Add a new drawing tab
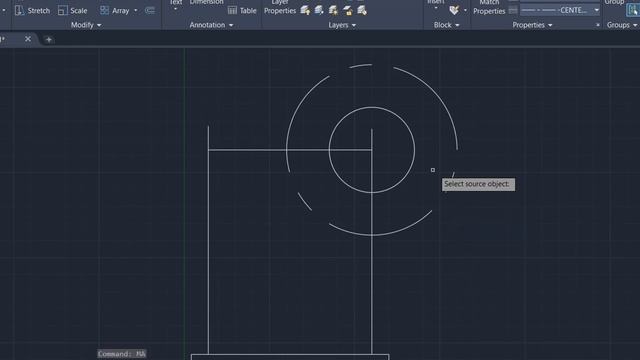This screenshot has height=360, width=640. tap(49, 40)
